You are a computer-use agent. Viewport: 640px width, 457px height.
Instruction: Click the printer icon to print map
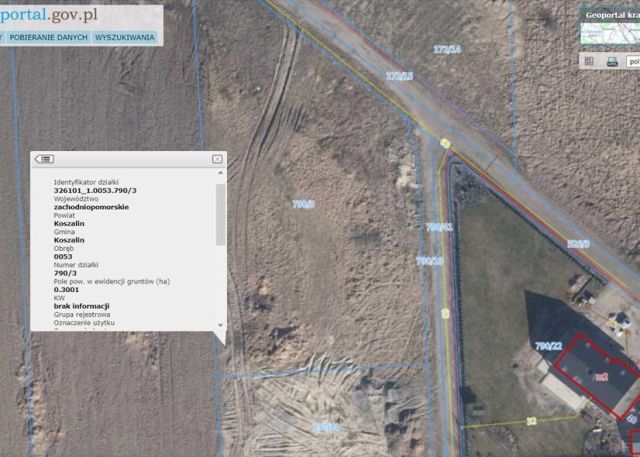point(612,62)
